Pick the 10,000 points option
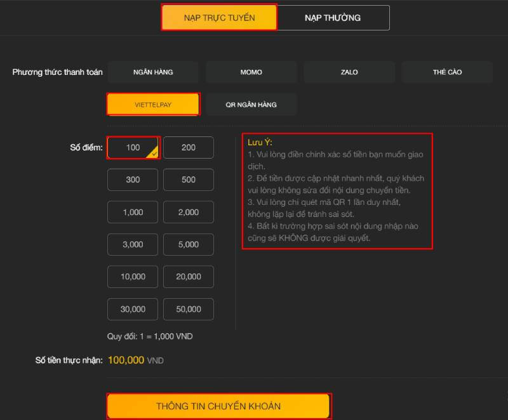This screenshot has height=420, width=508. (133, 277)
